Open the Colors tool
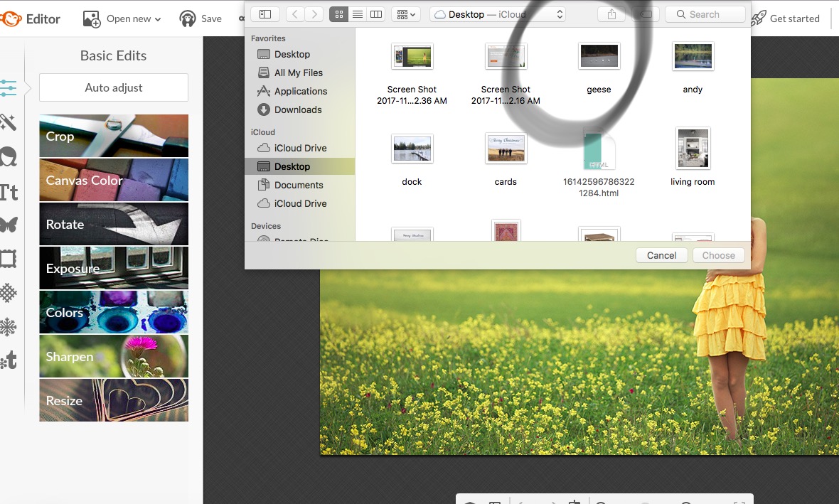Image resolution: width=839 pixels, height=504 pixels. pyautogui.click(x=114, y=313)
